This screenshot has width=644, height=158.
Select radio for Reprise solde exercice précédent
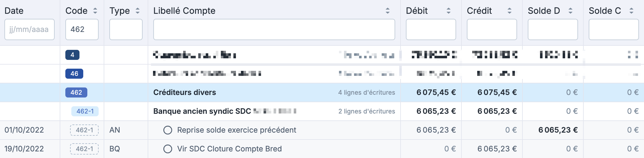coord(168,130)
